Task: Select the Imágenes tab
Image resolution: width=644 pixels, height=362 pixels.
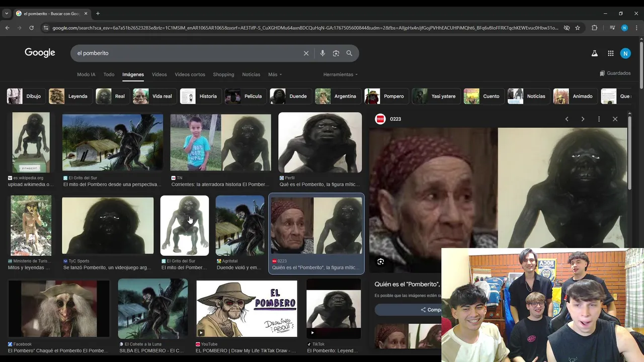Action: point(133,74)
